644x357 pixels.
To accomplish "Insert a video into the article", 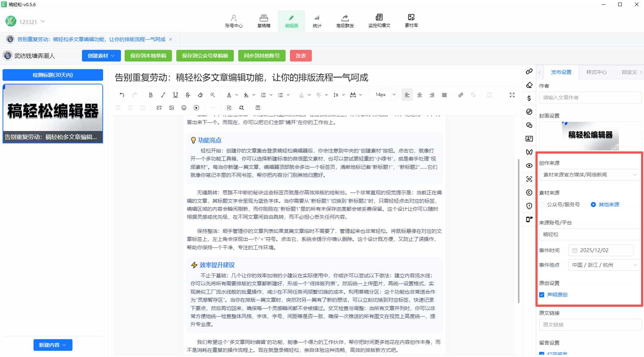I will pyautogui.click(x=196, y=108).
